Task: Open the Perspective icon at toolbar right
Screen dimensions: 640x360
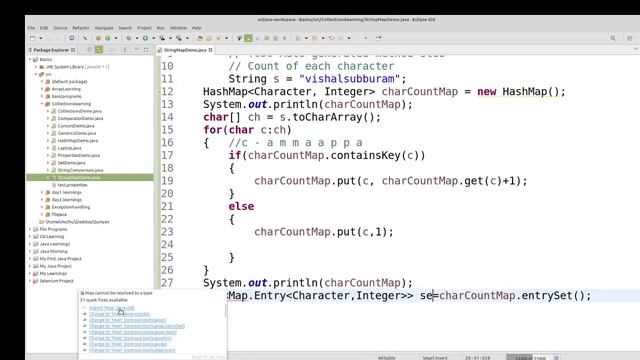Action: 630,38
